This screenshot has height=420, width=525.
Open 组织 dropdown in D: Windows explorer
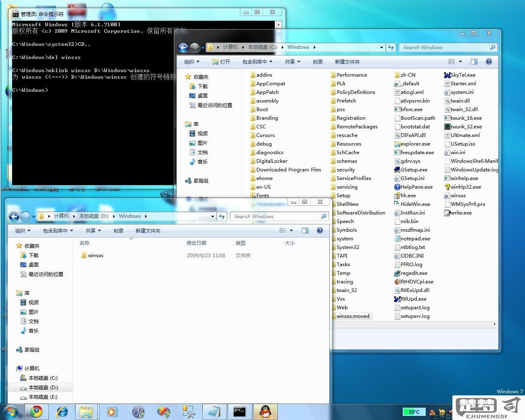[23, 231]
